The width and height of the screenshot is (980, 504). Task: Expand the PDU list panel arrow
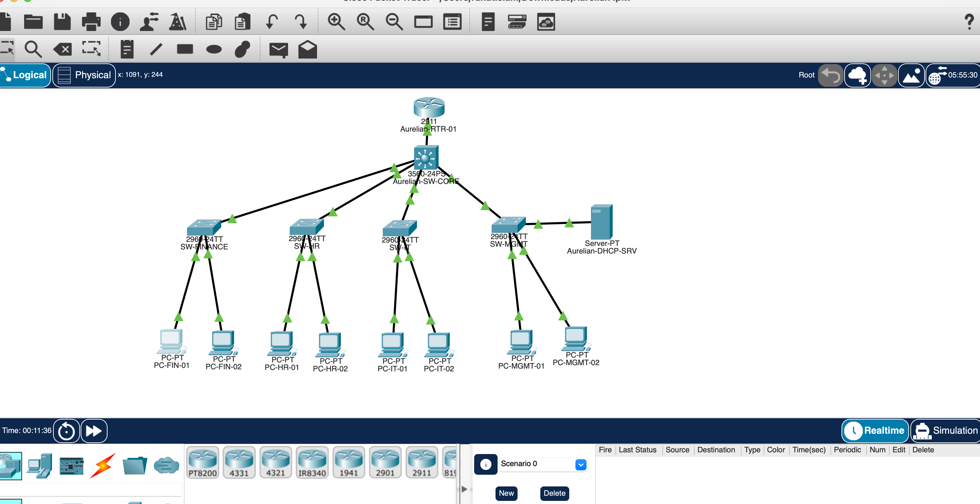tap(464, 489)
